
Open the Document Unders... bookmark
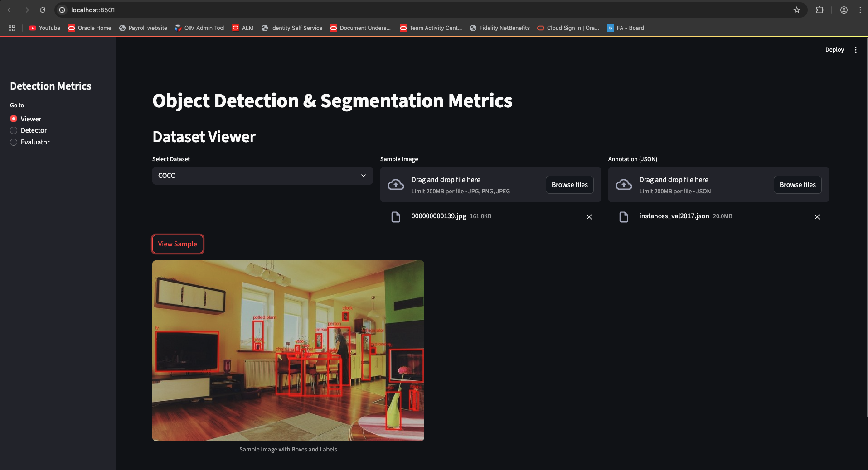[x=360, y=28]
